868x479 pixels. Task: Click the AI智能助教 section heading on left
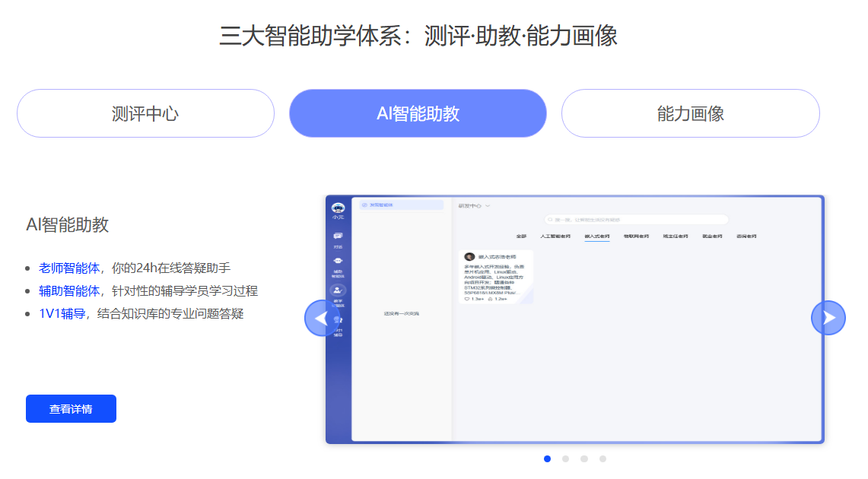pos(68,224)
